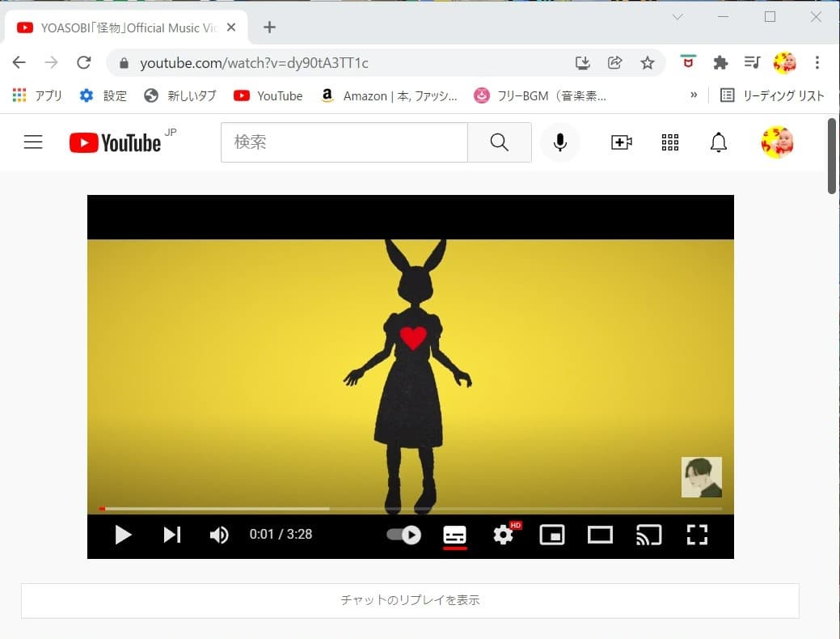The width and height of the screenshot is (840, 639).
Task: Show the chat replay
Action: click(x=410, y=601)
